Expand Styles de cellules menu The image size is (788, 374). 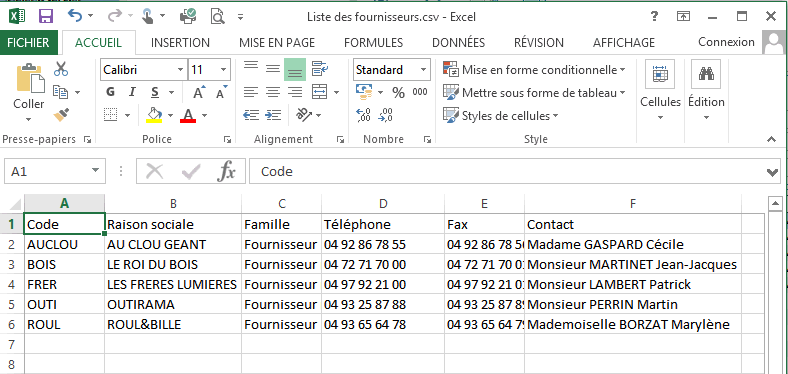click(501, 116)
